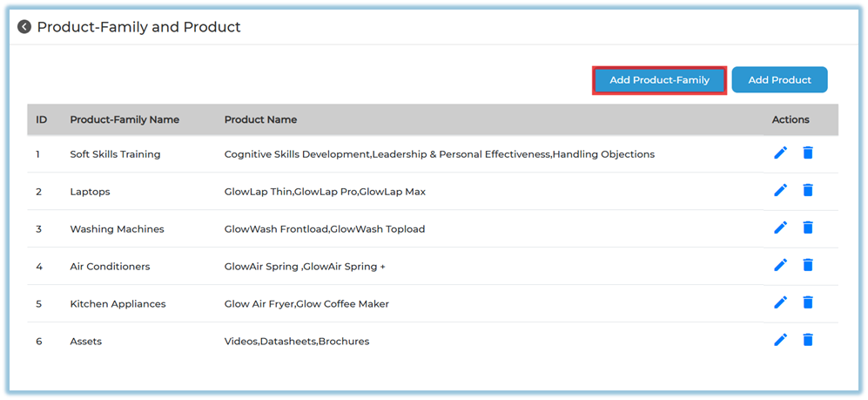
Task: Delete the Washing Machines row
Action: click(807, 227)
